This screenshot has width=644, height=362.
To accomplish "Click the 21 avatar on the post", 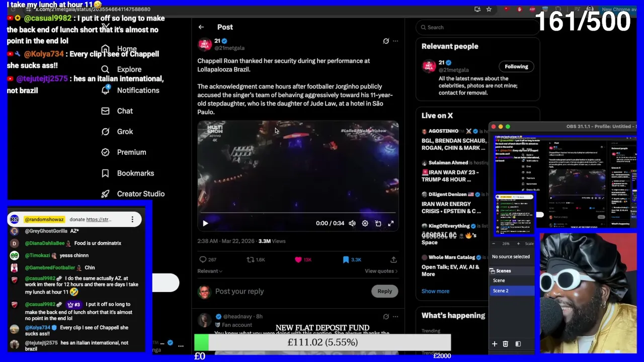I will click(205, 44).
